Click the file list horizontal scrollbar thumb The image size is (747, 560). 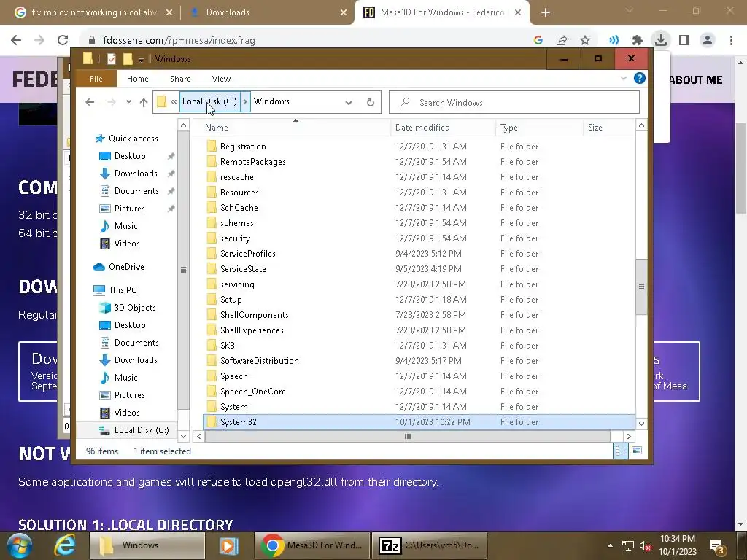pyautogui.click(x=407, y=436)
